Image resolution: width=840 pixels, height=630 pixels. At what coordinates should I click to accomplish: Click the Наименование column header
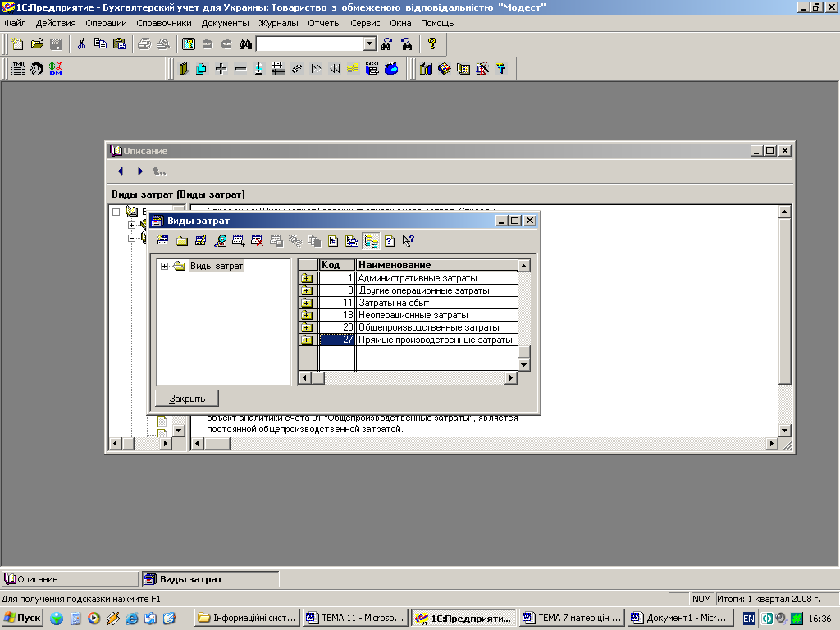(x=437, y=265)
